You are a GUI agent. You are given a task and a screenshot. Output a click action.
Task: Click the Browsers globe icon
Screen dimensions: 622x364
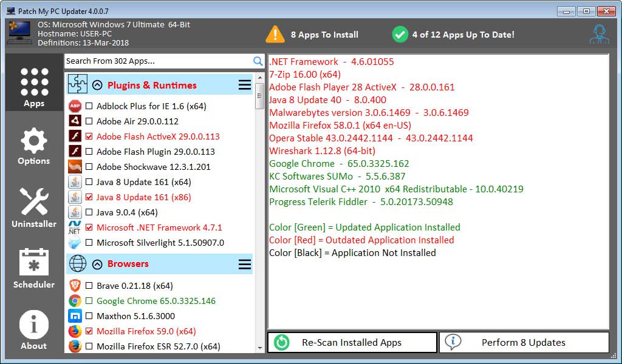78,263
